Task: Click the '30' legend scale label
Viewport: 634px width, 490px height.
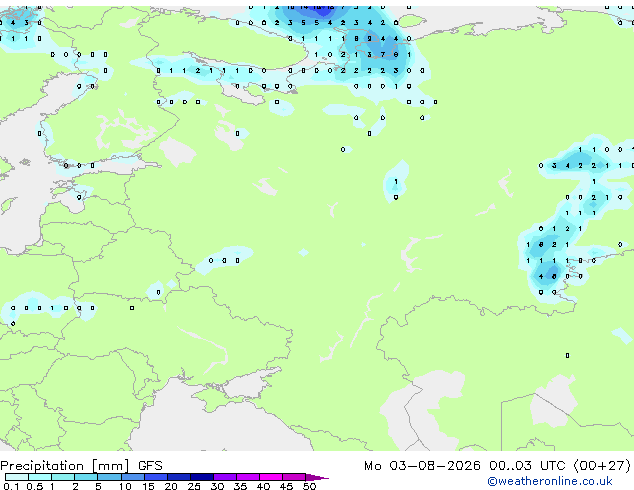Action: click(x=217, y=486)
